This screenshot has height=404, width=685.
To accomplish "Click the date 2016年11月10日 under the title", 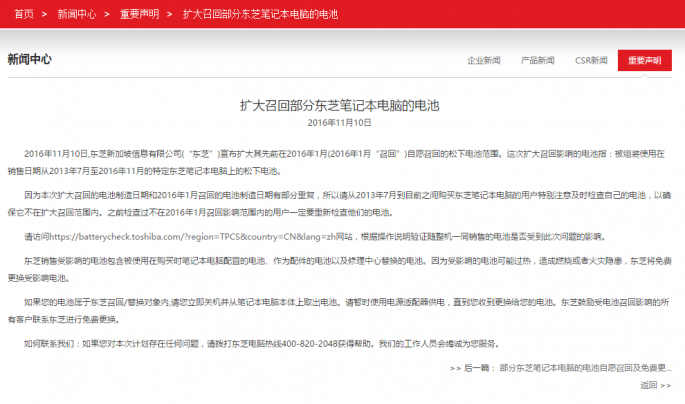I will 339,123.
